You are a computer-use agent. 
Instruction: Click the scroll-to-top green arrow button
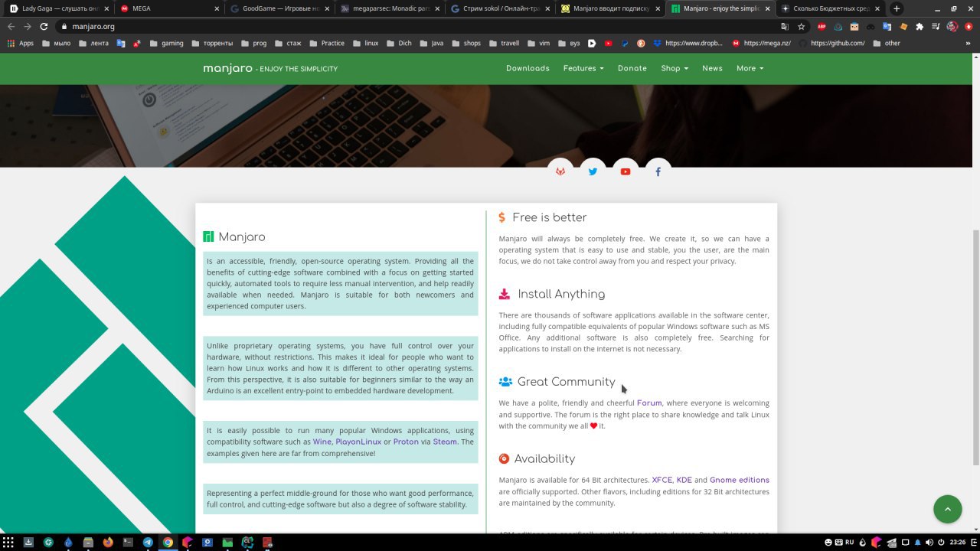click(x=947, y=509)
